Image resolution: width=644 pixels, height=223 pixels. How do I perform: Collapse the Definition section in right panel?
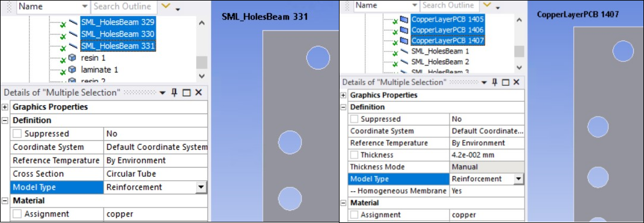point(343,107)
